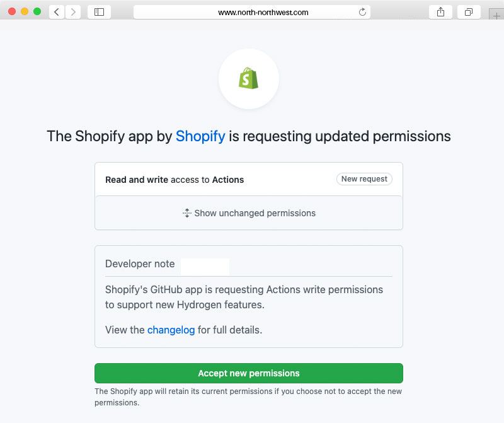Click the retain current permissions notice text
The width and height of the screenshot is (504, 423).
pos(248,397)
